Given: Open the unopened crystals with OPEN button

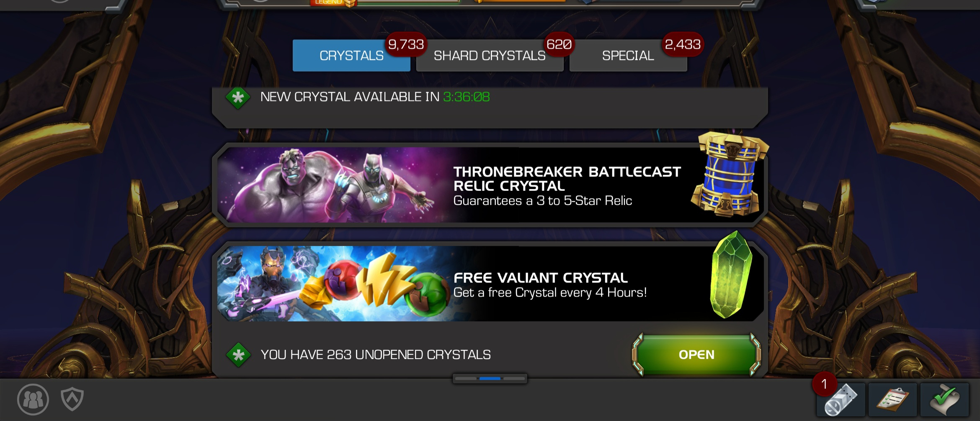Looking at the screenshot, I should point(696,354).
